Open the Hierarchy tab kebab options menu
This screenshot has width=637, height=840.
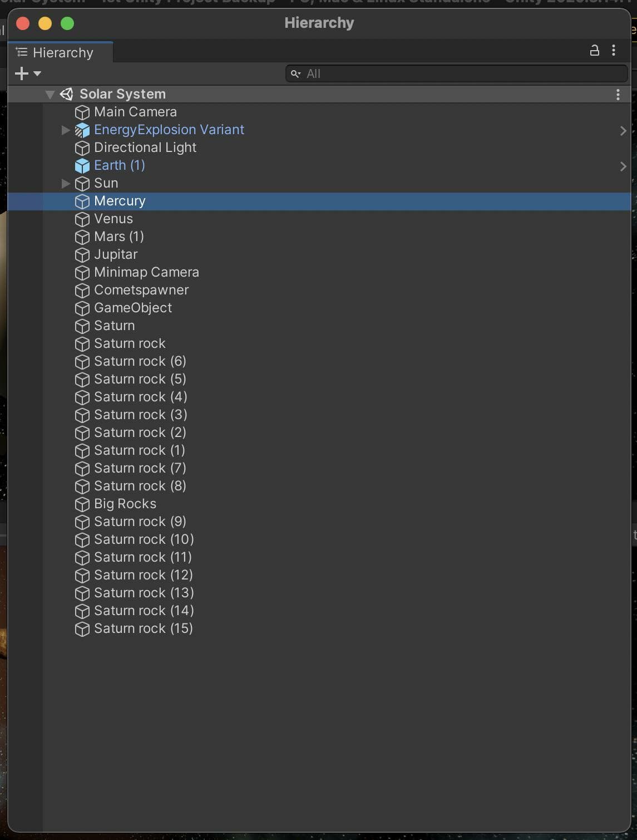pyautogui.click(x=614, y=51)
